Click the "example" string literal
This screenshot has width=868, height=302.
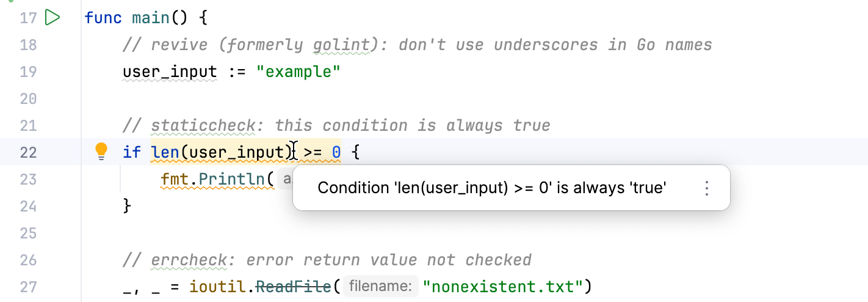(298, 72)
